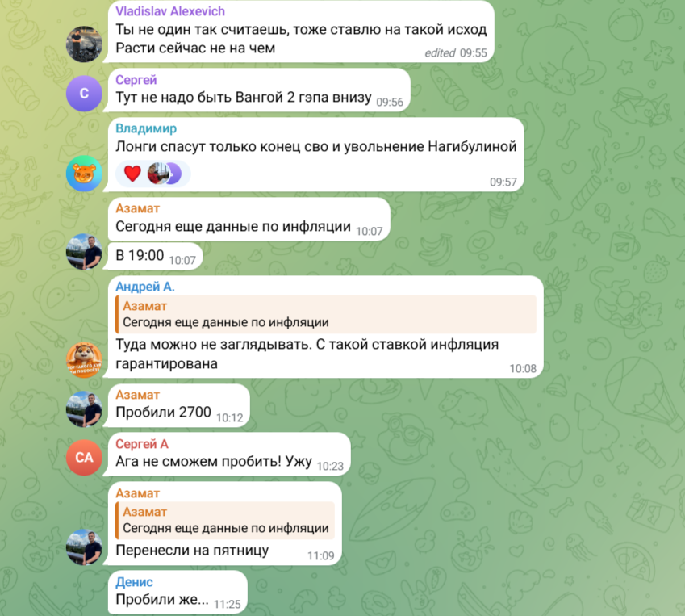Jump to quoted message in Андрей А.'s reply
The width and height of the screenshot is (685, 616).
coord(326,314)
